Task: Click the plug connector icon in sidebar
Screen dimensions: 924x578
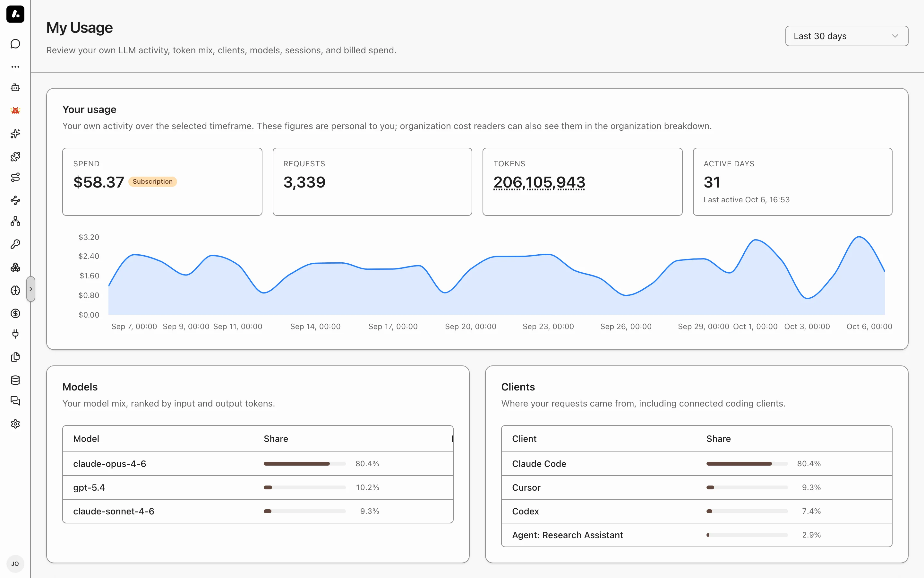Action: [15, 334]
